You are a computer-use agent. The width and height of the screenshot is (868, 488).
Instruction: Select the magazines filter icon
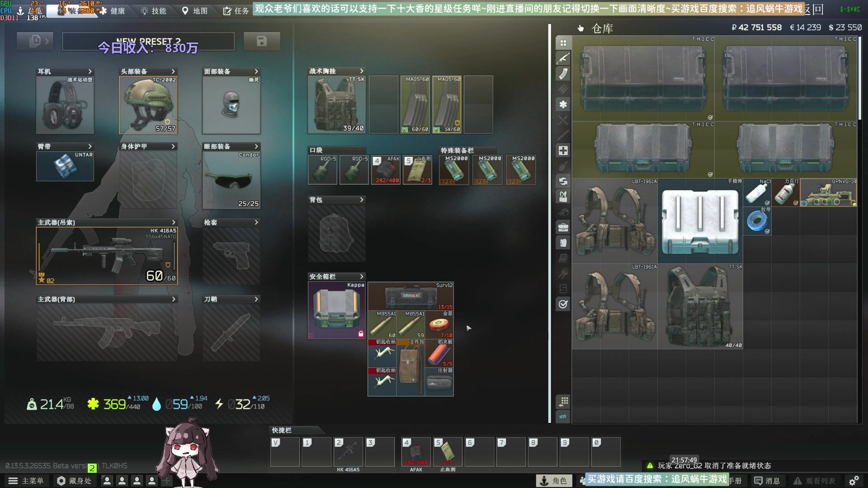[x=563, y=74]
